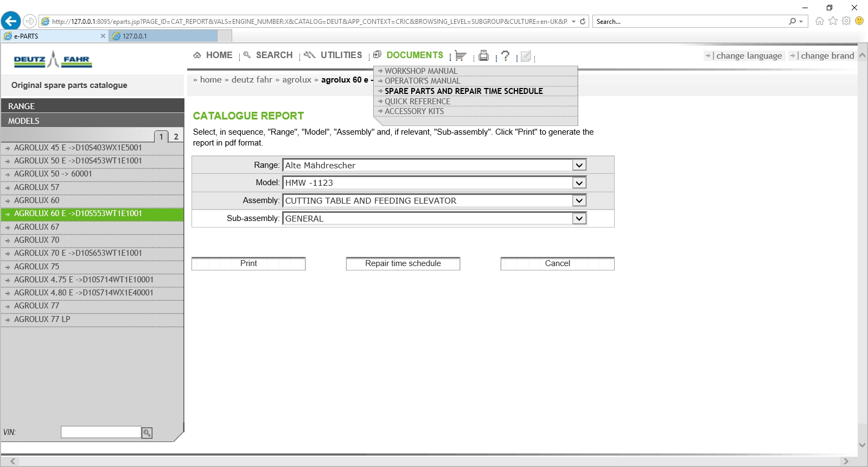
Task: Click the notes edit icon
Action: coord(526,56)
